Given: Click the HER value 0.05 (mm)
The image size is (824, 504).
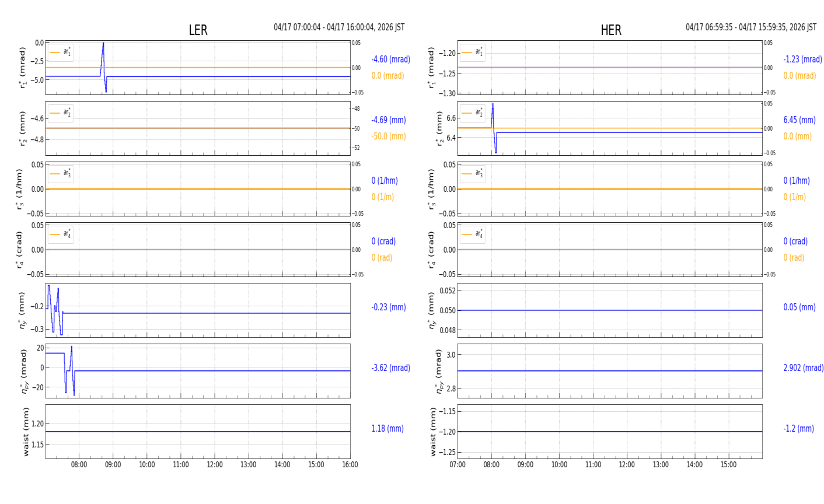Looking at the screenshot, I should tap(799, 307).
